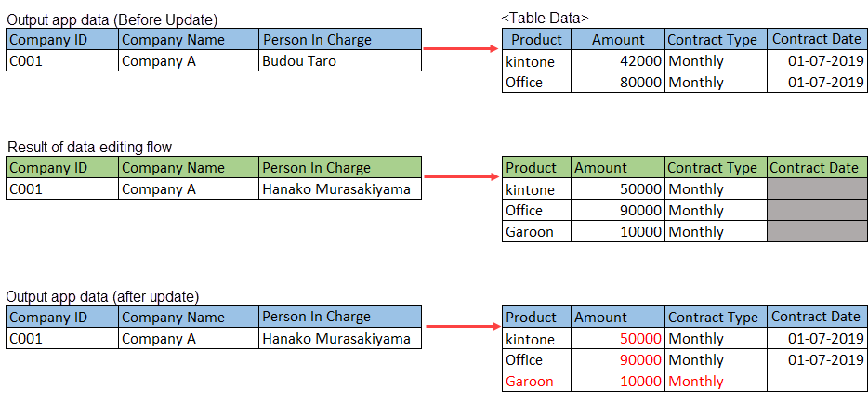Click the 42000 amount cell
The image size is (868, 402).
click(x=617, y=61)
